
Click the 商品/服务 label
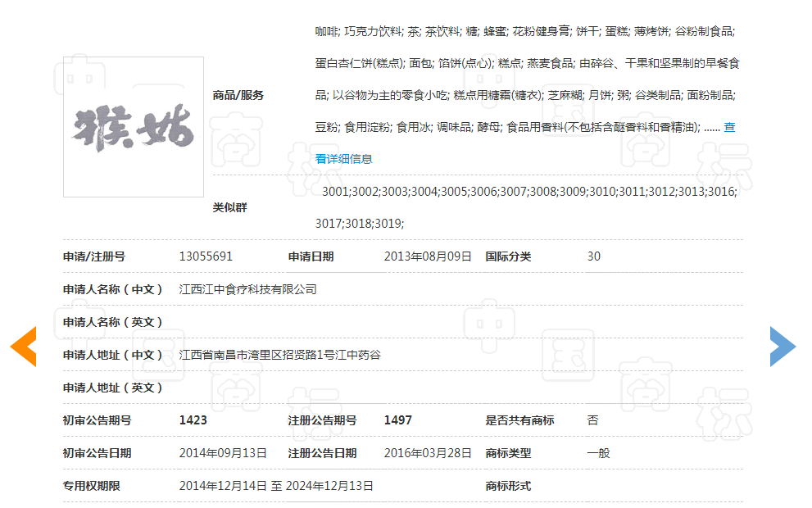pyautogui.click(x=238, y=95)
